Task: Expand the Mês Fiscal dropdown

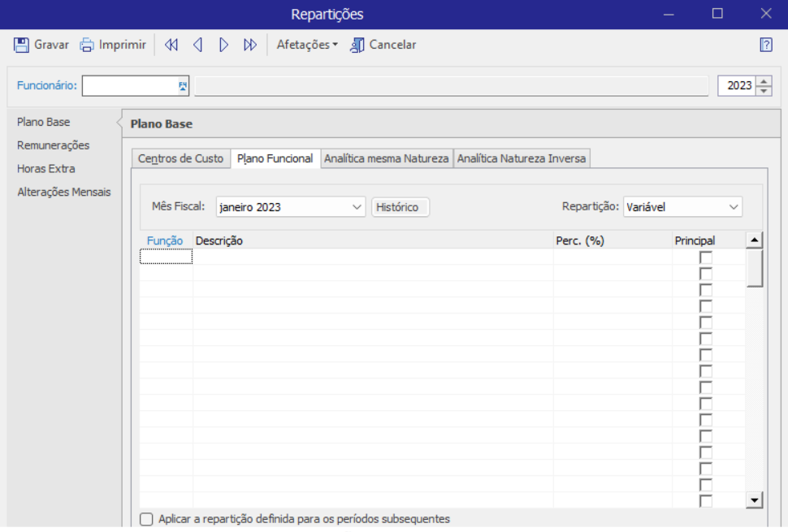Action: pyautogui.click(x=357, y=207)
